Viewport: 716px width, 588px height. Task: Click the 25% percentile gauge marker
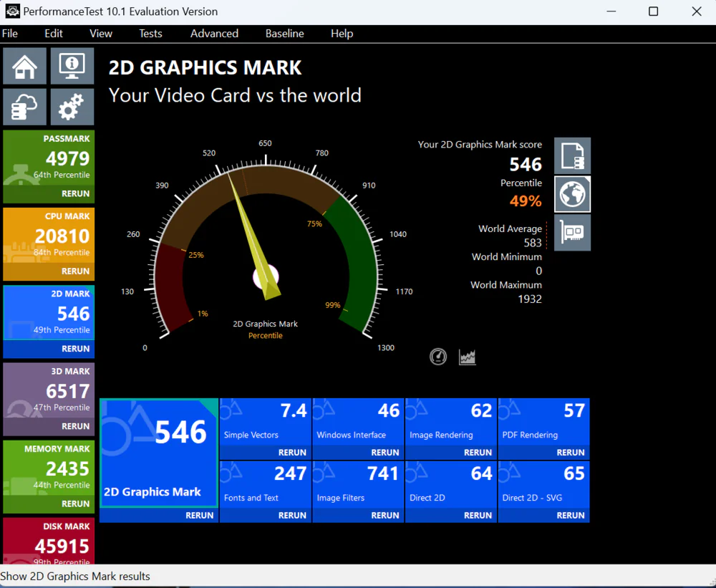pos(196,255)
